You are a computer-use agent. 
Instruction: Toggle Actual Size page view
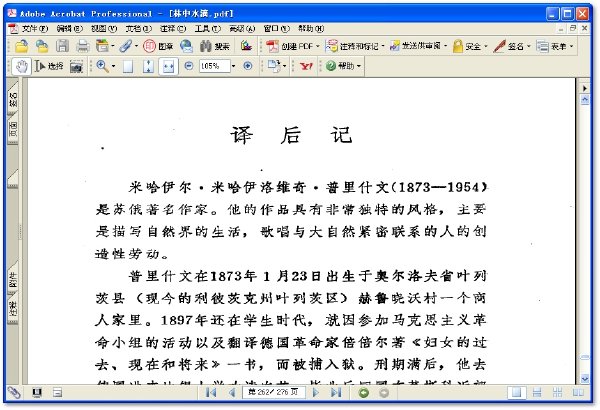[128, 66]
